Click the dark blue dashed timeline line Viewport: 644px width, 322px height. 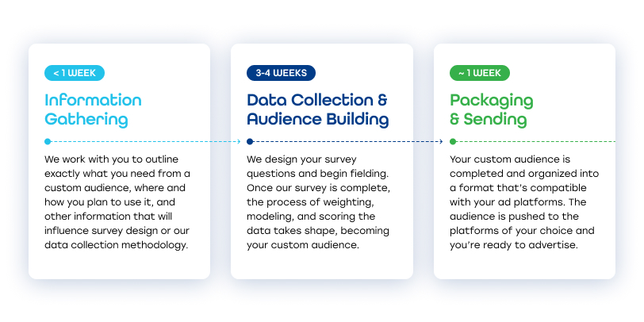pyautogui.click(x=347, y=142)
